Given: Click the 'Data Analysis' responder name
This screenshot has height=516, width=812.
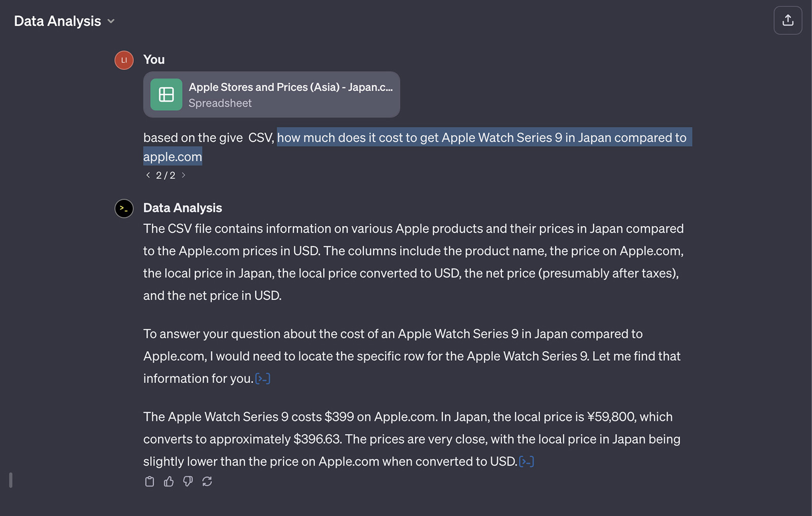Looking at the screenshot, I should pos(183,208).
